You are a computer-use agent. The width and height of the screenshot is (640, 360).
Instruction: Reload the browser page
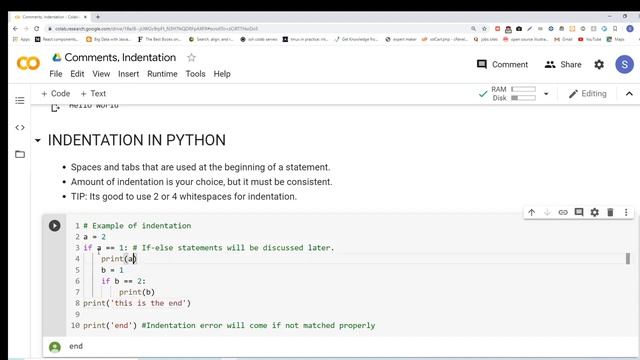(36, 29)
